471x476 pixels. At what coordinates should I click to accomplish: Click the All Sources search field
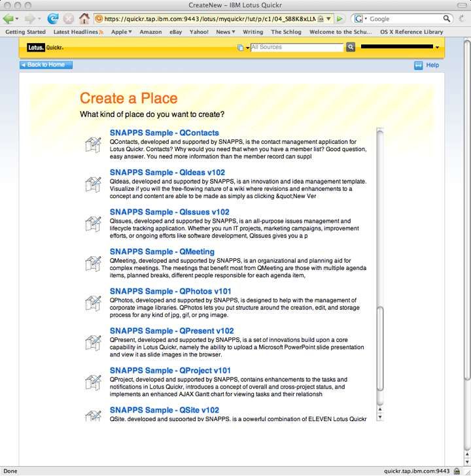tap(297, 47)
